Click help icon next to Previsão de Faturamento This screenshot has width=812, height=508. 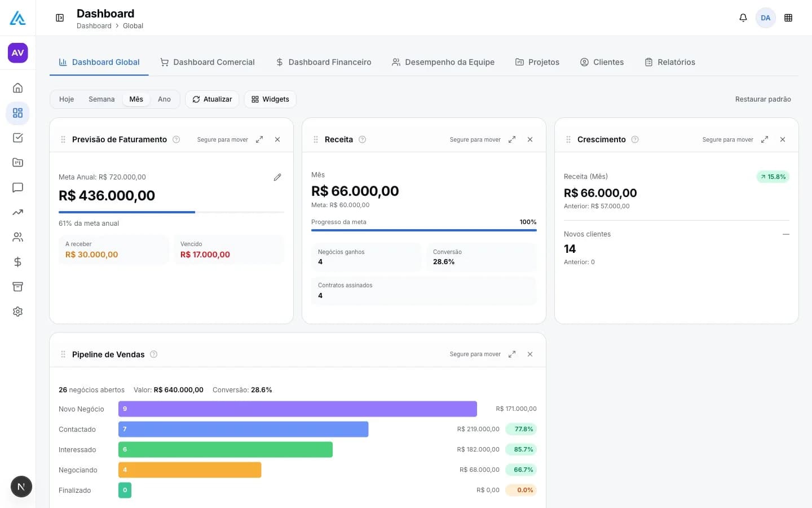(x=176, y=139)
